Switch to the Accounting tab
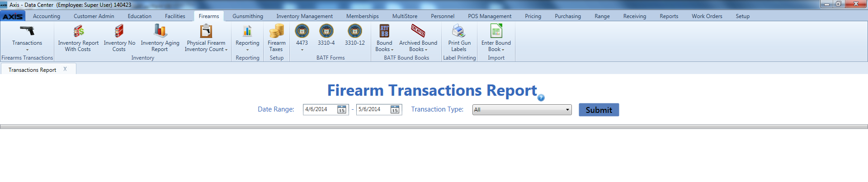This screenshot has height=182, width=868. point(47,16)
